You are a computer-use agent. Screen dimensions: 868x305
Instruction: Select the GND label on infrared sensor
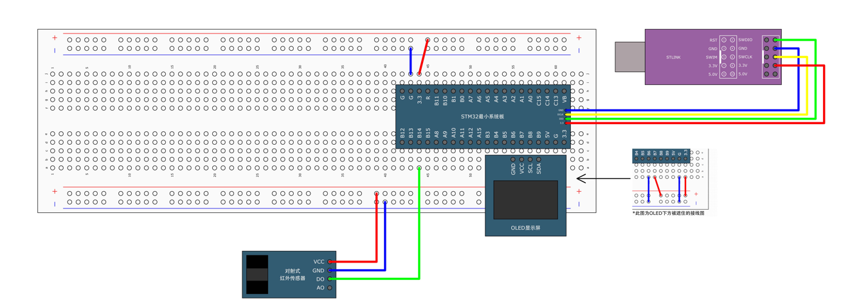click(318, 271)
